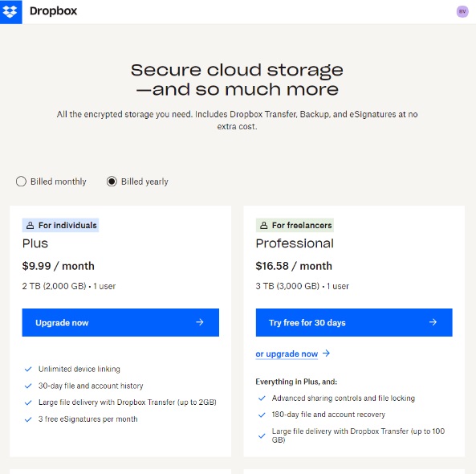This screenshot has width=476, height=474.
Task: Click the 3 free eSignatures per month text
Action: click(x=88, y=419)
